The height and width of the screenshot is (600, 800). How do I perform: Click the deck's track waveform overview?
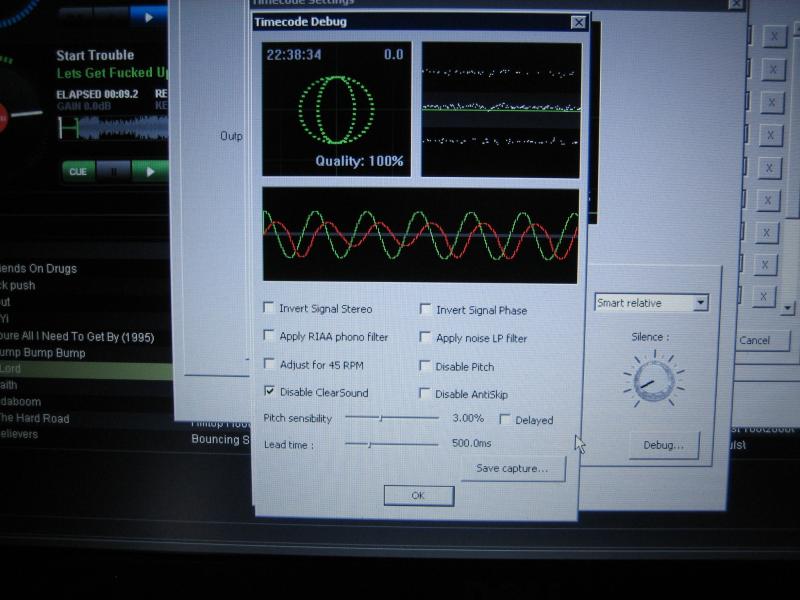click(112, 127)
